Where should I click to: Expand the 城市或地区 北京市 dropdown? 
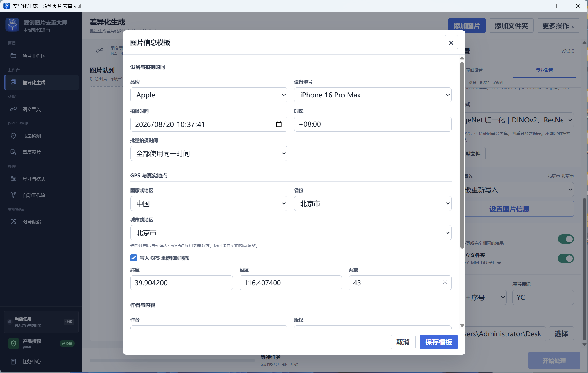pos(291,233)
